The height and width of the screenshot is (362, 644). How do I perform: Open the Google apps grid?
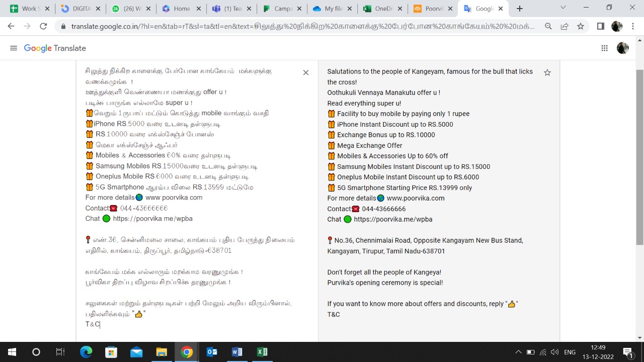point(604,48)
